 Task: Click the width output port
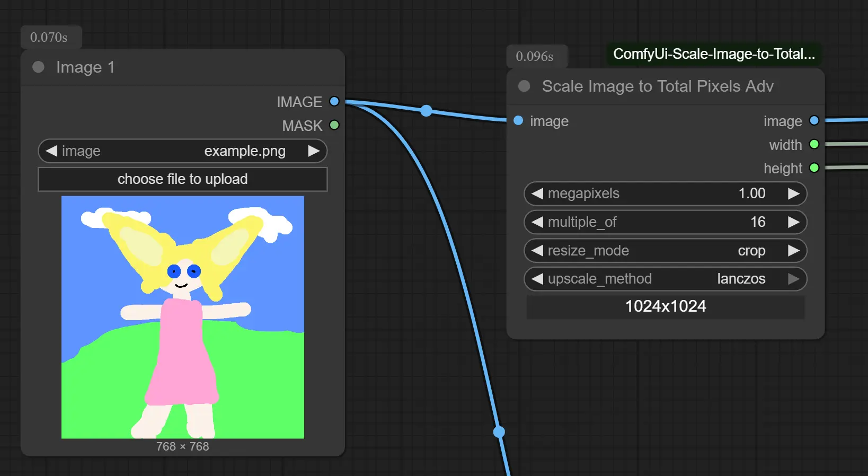[814, 144]
